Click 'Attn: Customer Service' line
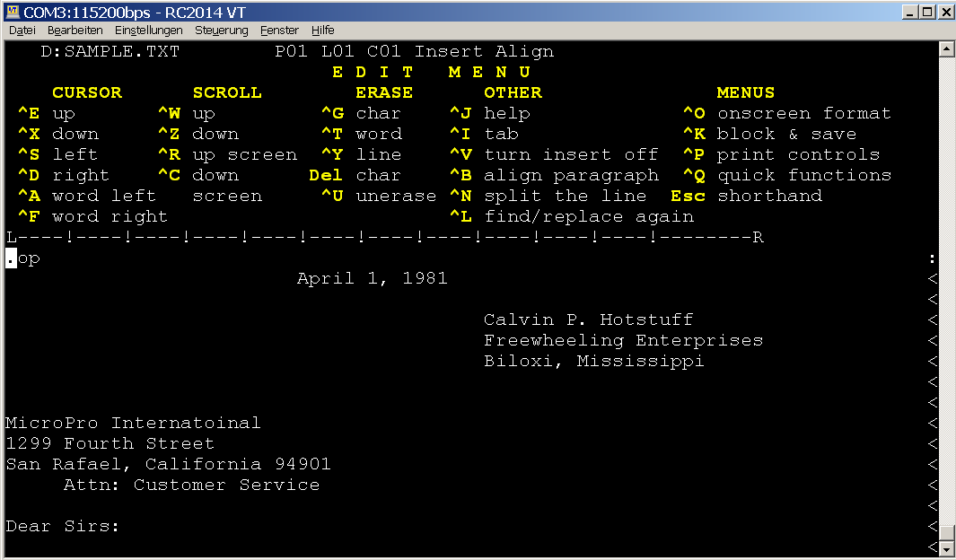 [191, 485]
